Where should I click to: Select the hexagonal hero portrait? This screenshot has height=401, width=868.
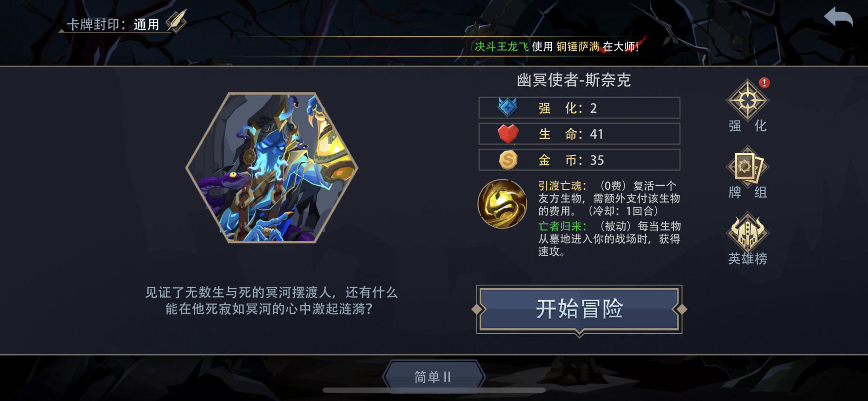[x=272, y=168]
